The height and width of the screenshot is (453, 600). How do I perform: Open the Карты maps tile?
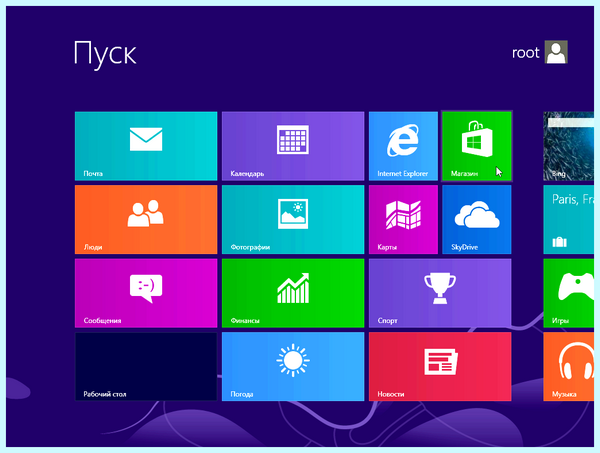point(403,219)
